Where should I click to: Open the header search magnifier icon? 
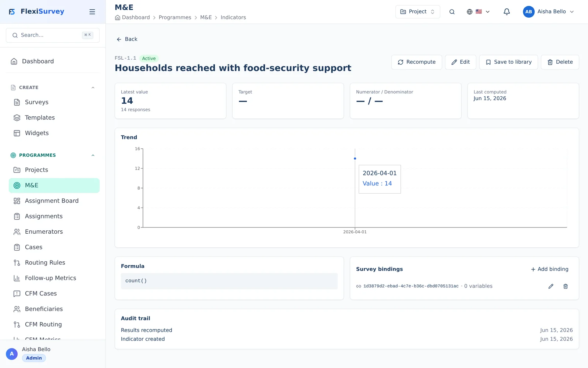452,12
